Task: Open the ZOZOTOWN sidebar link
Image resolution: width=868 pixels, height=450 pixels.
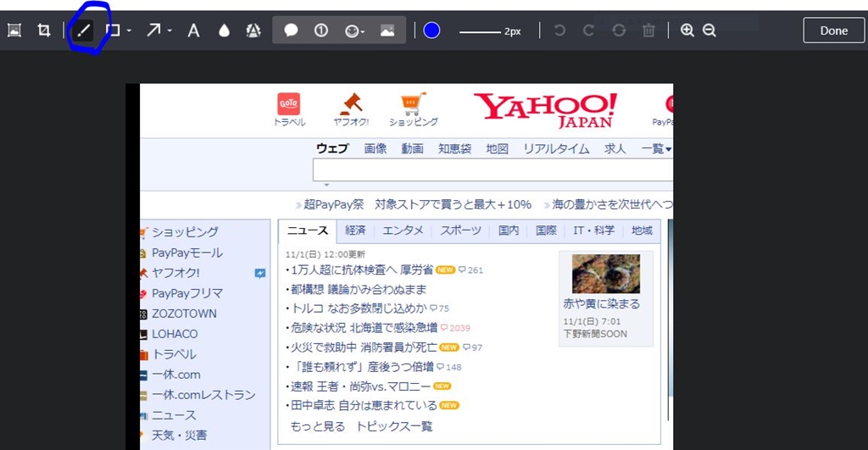Action: [184, 314]
